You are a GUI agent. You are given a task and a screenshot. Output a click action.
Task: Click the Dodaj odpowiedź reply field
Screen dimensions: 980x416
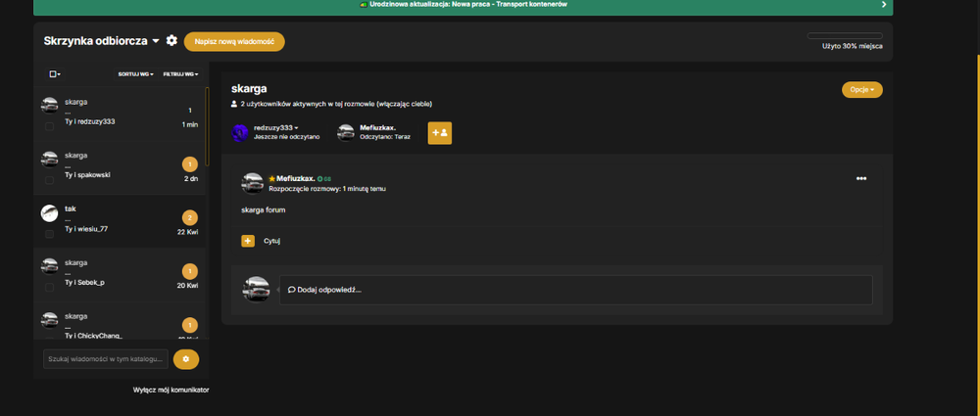point(575,290)
